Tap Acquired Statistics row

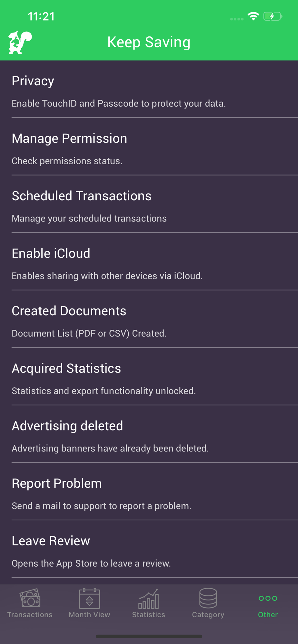click(149, 377)
